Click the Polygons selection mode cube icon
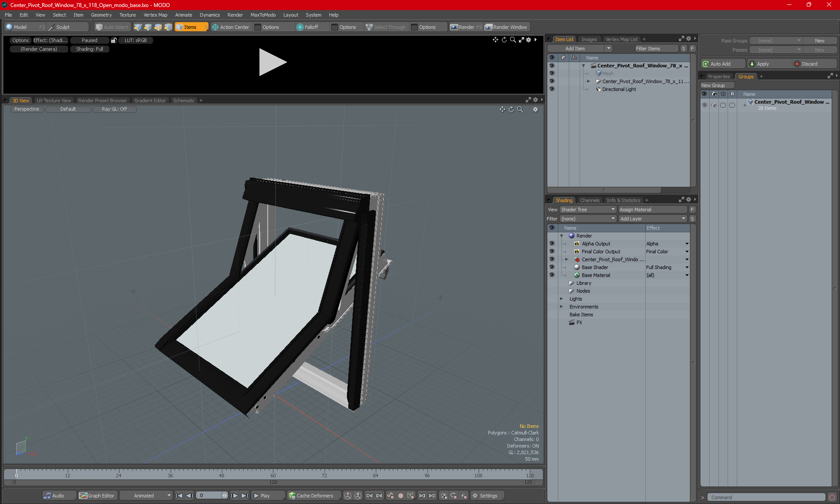 [x=158, y=27]
